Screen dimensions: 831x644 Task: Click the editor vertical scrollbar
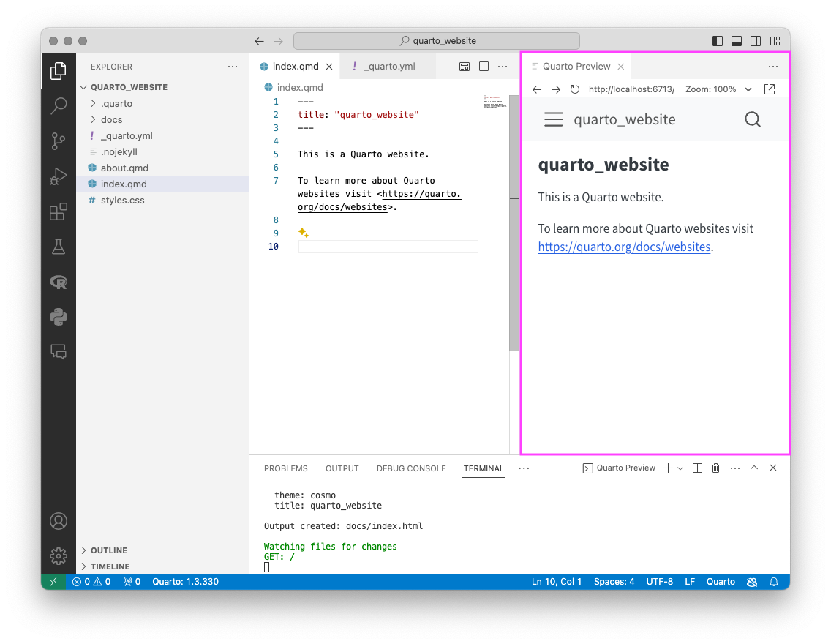pos(514,222)
